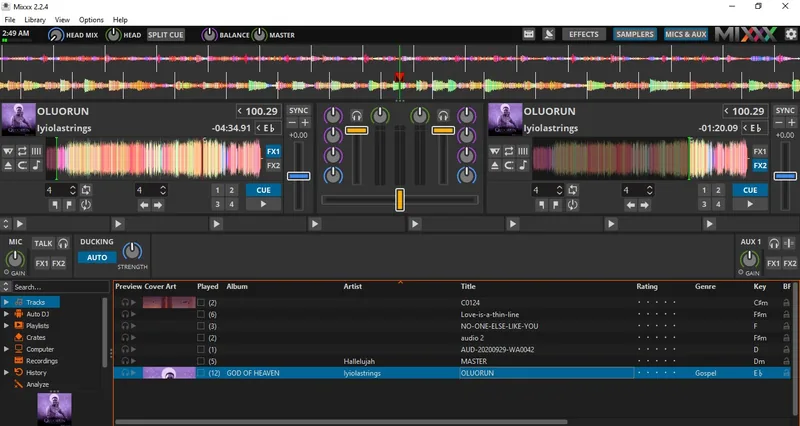The image size is (800, 426).
Task: Expand sampler rows toggle arrows
Action: click(x=6, y=223)
